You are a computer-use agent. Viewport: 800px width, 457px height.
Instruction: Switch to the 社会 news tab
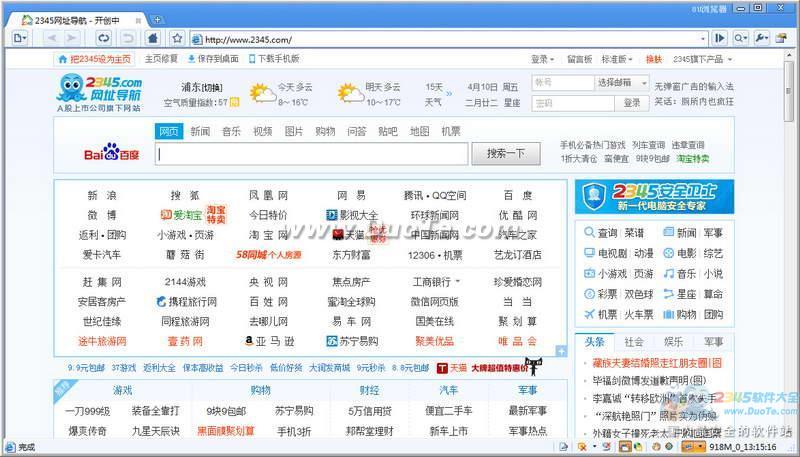tap(634, 342)
